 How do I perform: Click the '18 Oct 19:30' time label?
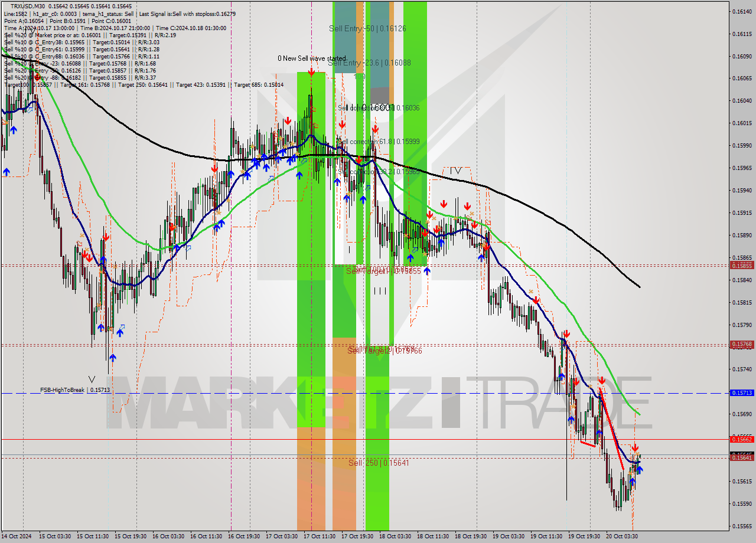coord(471,537)
